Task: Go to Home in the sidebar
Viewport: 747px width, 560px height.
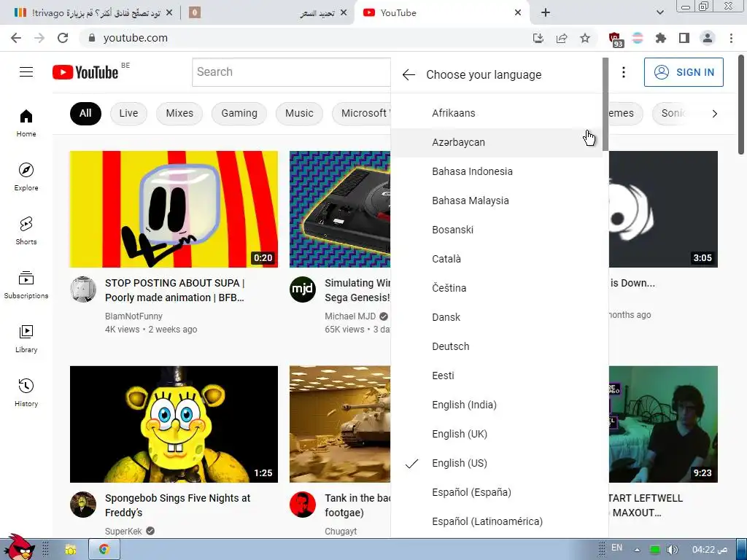Action: pos(26,122)
